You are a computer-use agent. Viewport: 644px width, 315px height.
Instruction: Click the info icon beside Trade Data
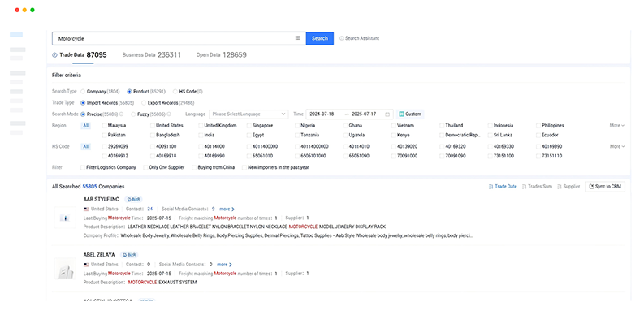coord(54,55)
